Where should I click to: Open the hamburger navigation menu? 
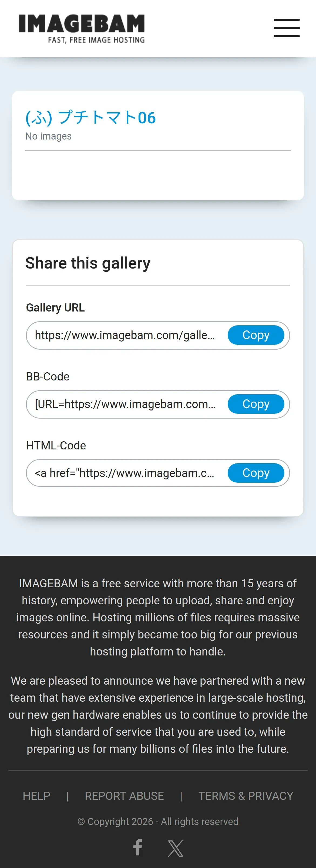(287, 28)
